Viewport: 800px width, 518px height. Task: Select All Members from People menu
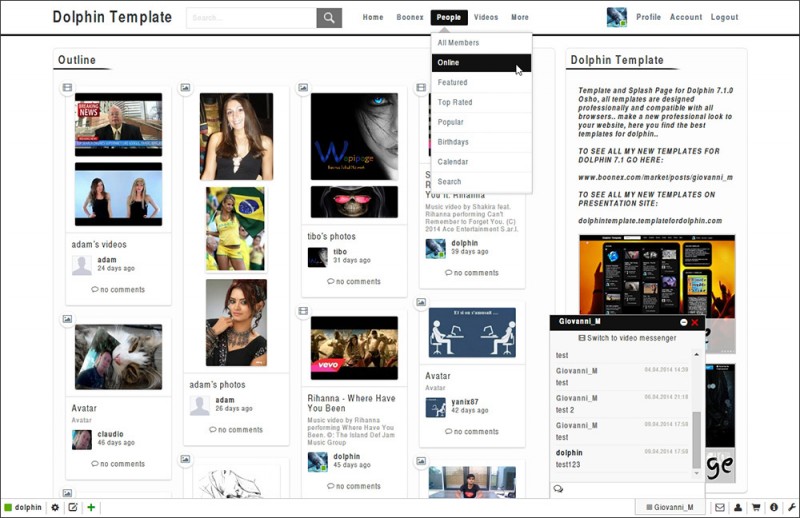pyautogui.click(x=481, y=43)
